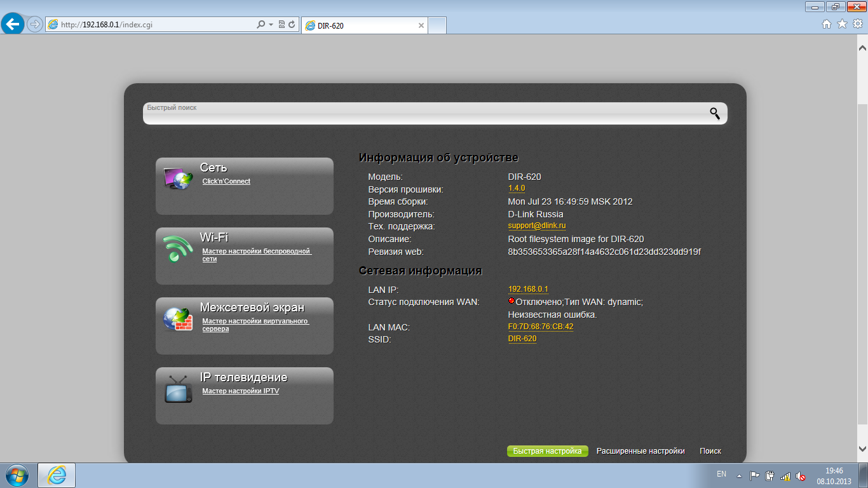Go back with the browser Back arrow
The height and width of the screenshot is (488, 868).
pos(13,24)
